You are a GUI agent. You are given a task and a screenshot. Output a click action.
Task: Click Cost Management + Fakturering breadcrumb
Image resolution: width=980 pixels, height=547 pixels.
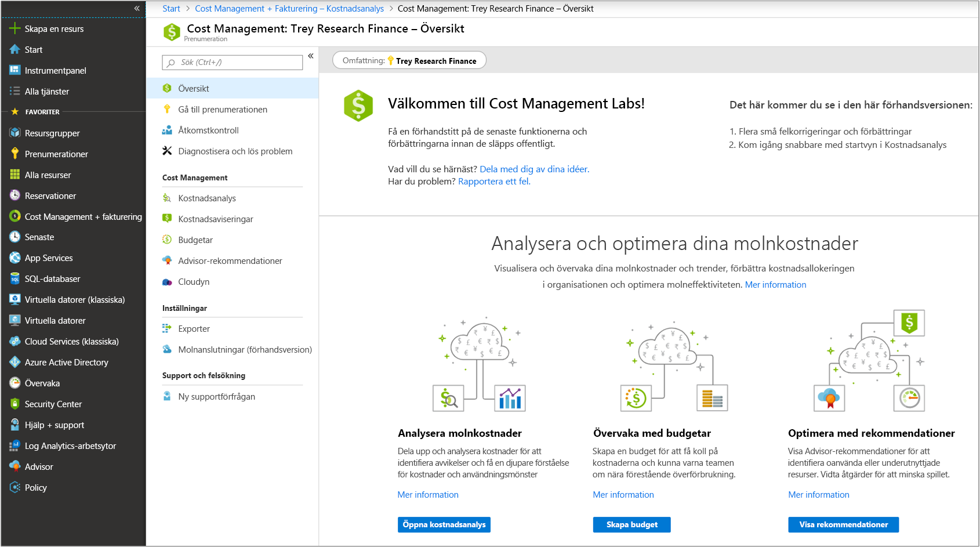click(x=289, y=8)
